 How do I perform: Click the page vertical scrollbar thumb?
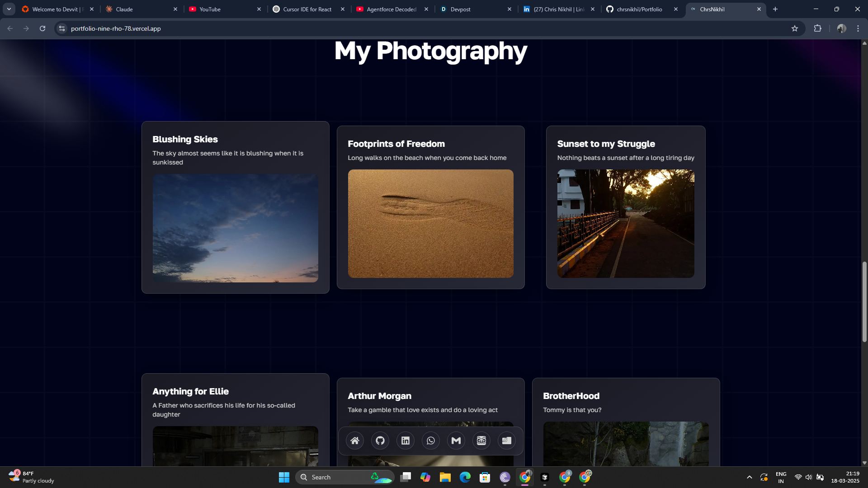pos(864,301)
